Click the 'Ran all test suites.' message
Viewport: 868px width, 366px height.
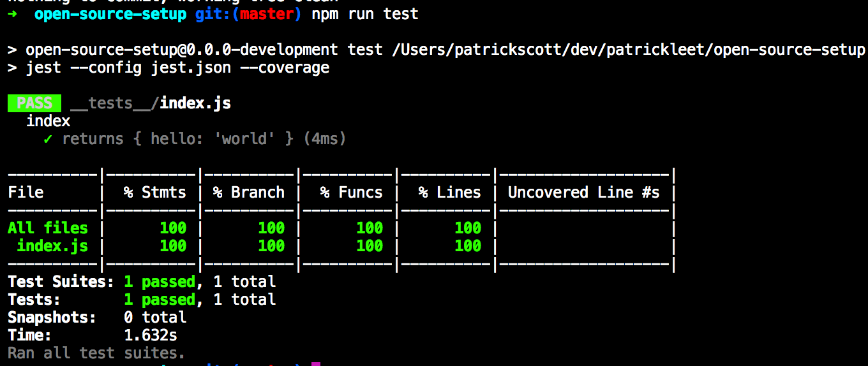pyautogui.click(x=96, y=353)
